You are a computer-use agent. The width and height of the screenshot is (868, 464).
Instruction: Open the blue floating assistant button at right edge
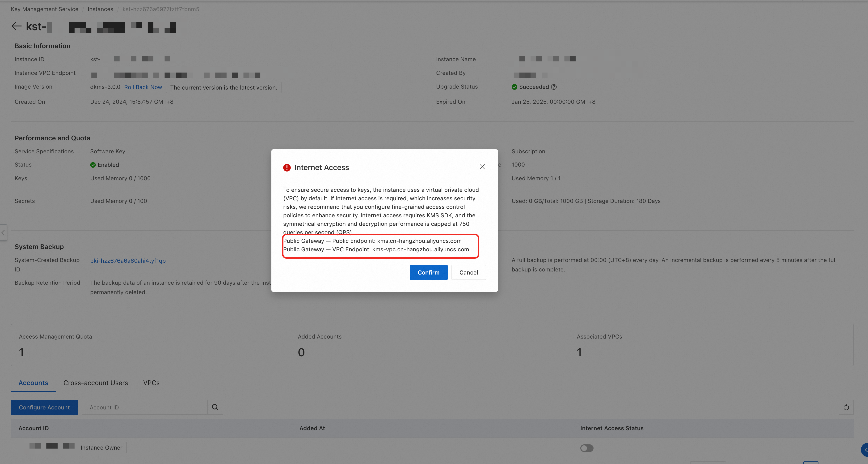pos(865,450)
